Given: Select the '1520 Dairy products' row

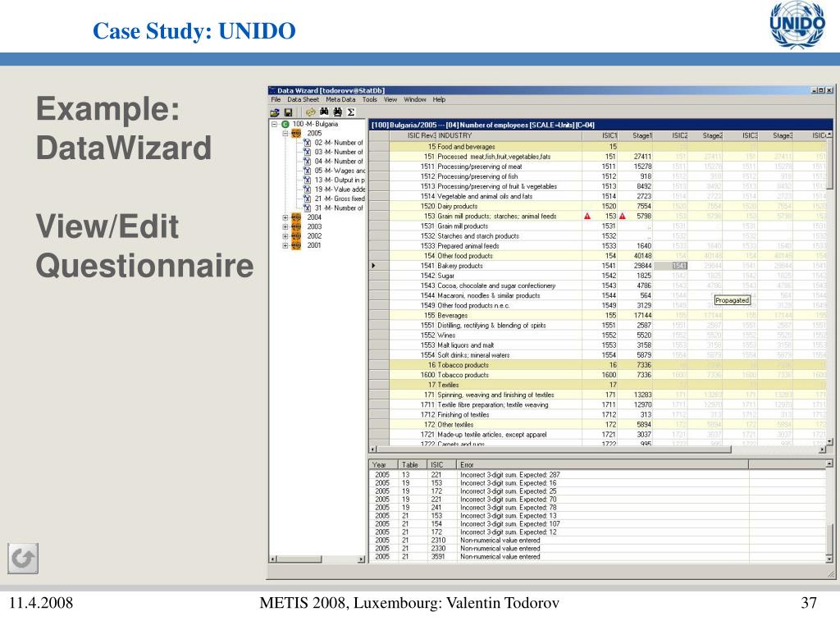Looking at the screenshot, I should point(600,206).
